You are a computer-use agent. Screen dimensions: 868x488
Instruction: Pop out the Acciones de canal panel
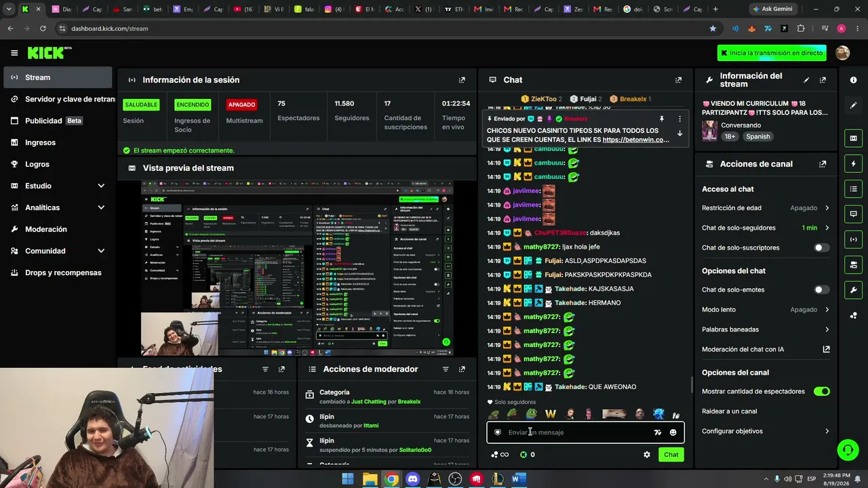pyautogui.click(x=823, y=164)
